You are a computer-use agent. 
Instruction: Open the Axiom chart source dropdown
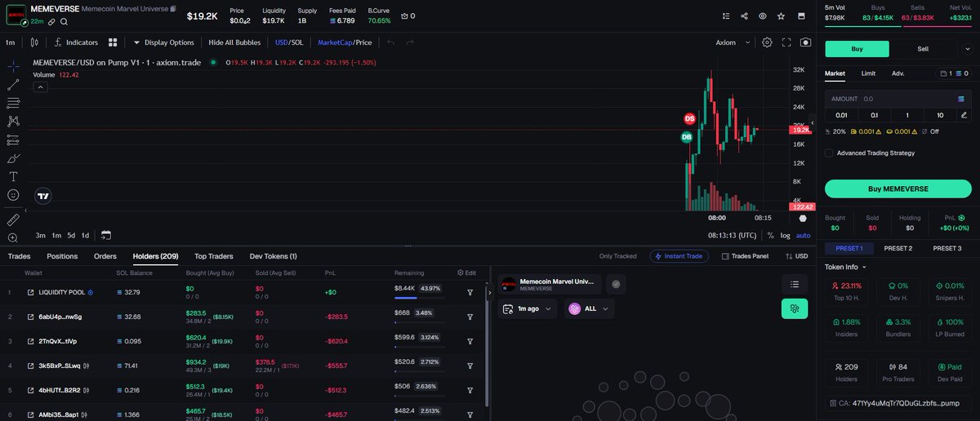pyautogui.click(x=732, y=42)
